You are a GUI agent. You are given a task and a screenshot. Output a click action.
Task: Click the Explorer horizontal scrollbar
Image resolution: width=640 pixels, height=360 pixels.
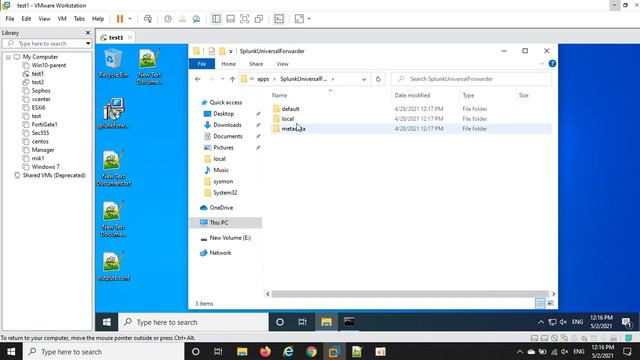pyautogui.click(x=410, y=294)
